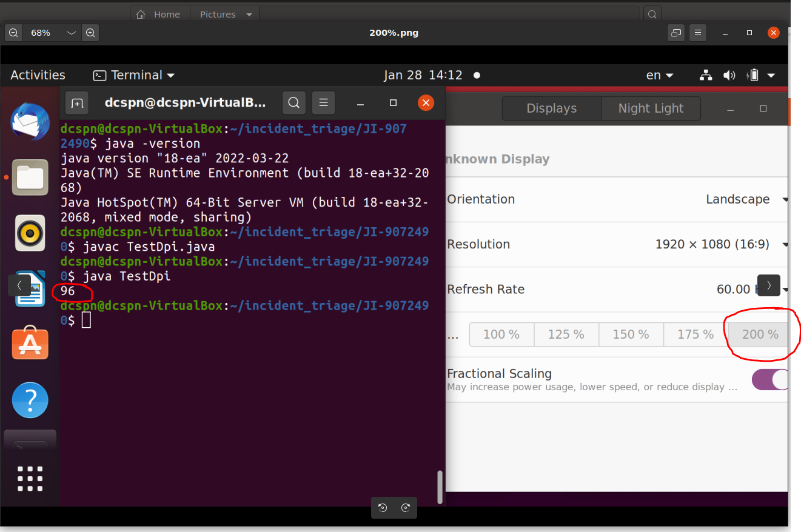The height and width of the screenshot is (532, 801).
Task: Click the file manager search icon
Action: [652, 14]
